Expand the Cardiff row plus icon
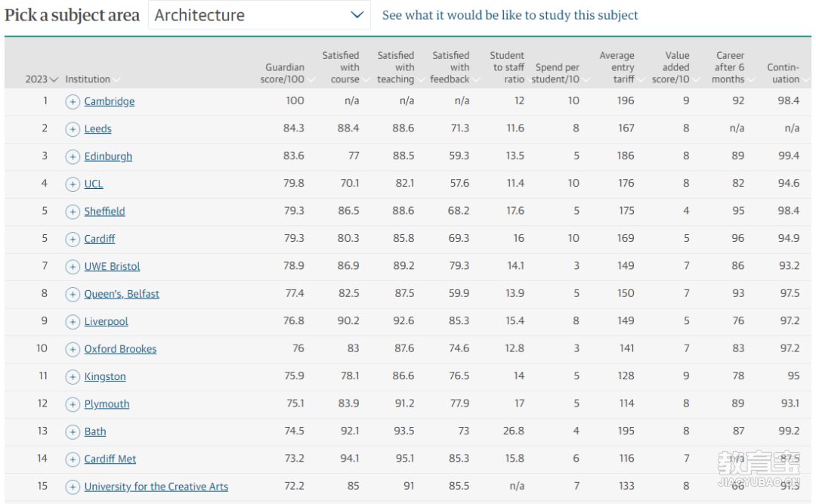Screen dimensions: 816x504 pyautogui.click(x=73, y=240)
